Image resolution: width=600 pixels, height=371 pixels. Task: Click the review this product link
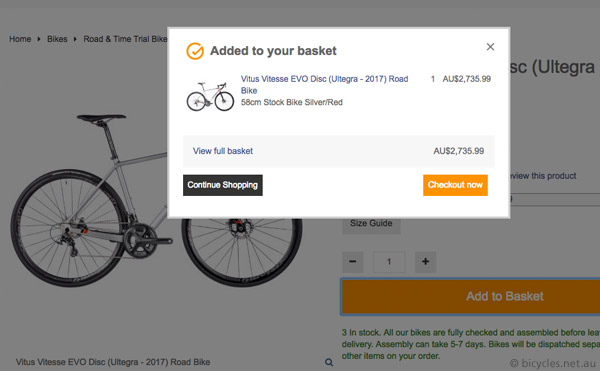click(543, 176)
